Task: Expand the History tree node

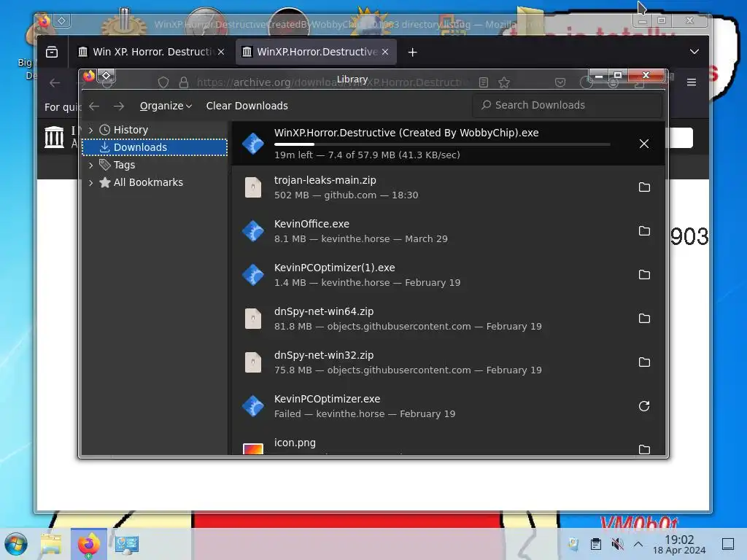Action: tap(90, 130)
